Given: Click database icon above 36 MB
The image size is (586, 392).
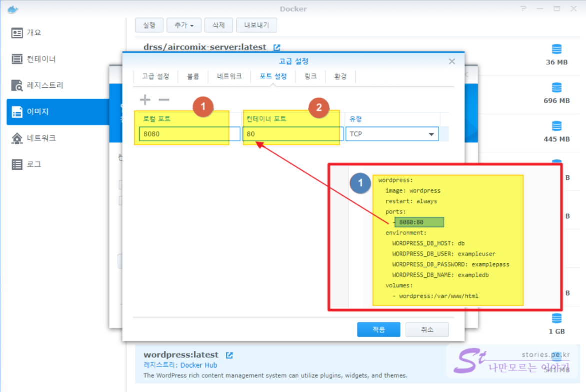Looking at the screenshot, I should [x=556, y=49].
